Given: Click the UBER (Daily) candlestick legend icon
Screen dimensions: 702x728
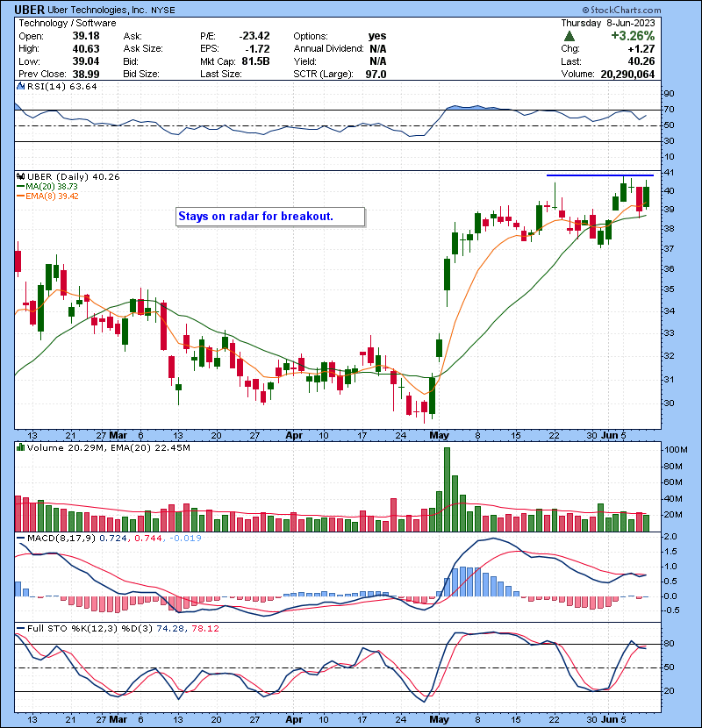Looking at the screenshot, I should tap(20, 177).
